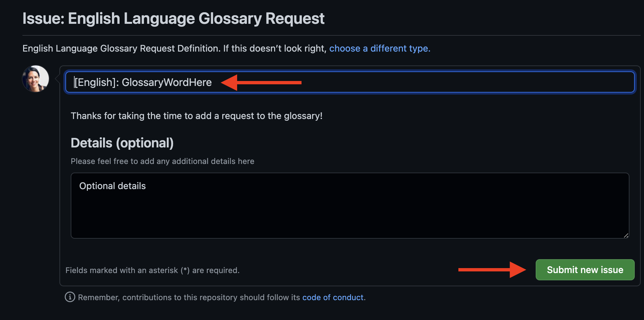
Task: Open the 'choose a different type' link
Action: [x=379, y=48]
